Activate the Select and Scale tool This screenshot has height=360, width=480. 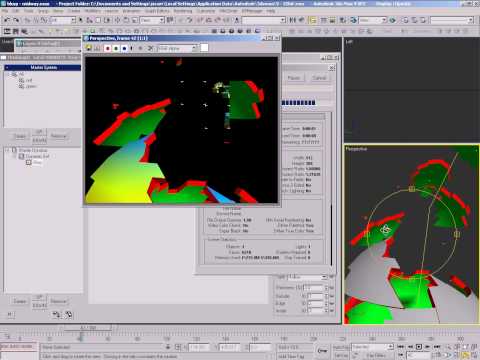pyautogui.click(x=135, y=20)
